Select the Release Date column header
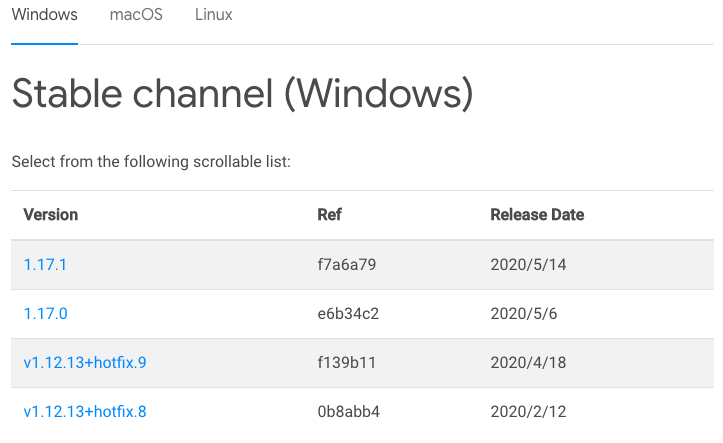723x443 pixels. (537, 215)
